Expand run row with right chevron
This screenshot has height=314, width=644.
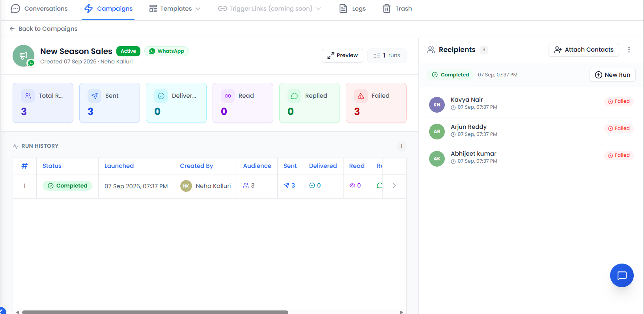click(x=394, y=186)
